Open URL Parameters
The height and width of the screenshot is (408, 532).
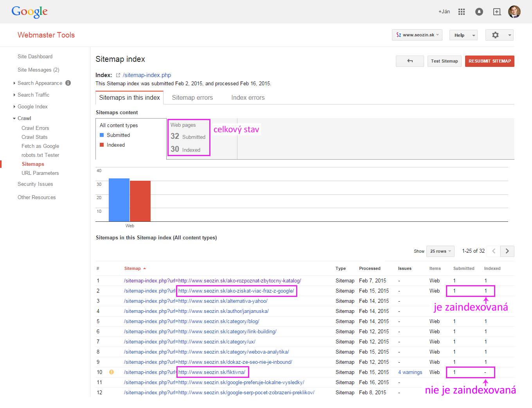[x=40, y=173]
